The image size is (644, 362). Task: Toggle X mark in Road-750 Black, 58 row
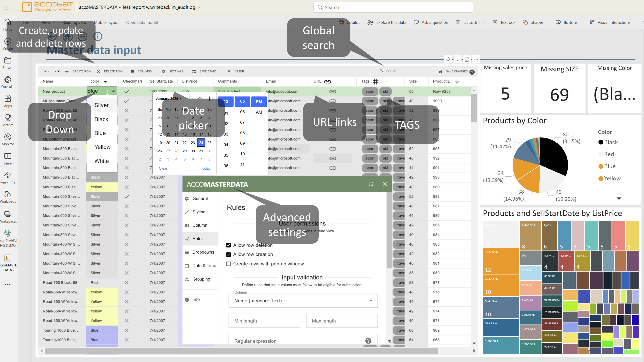(127, 283)
